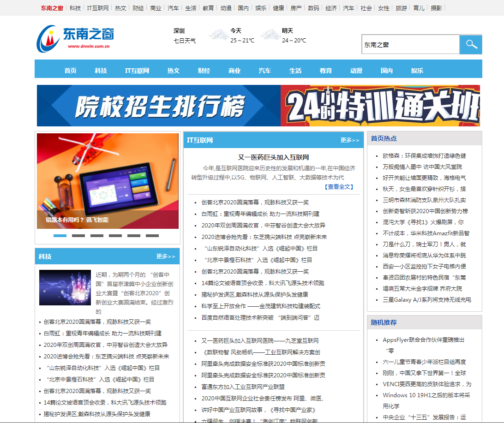Screen dimensions: 504x423
Task: Switch to the 娱乐 navigation tab
Action: [417, 70]
